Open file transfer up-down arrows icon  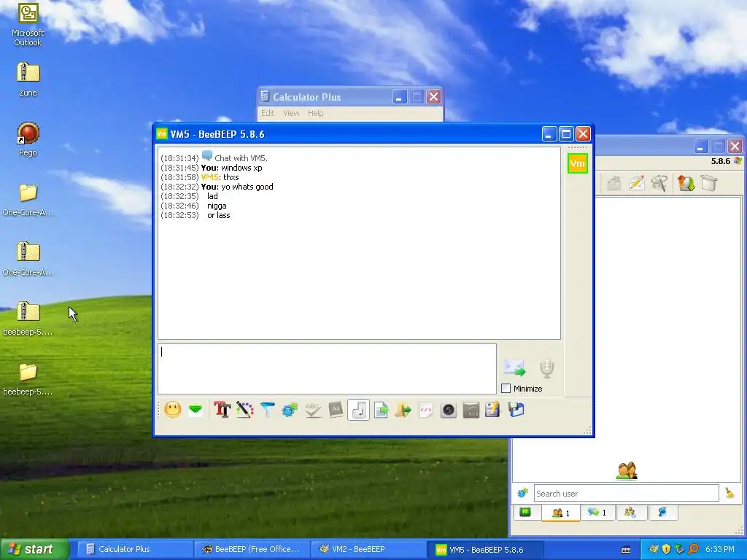pos(686,183)
